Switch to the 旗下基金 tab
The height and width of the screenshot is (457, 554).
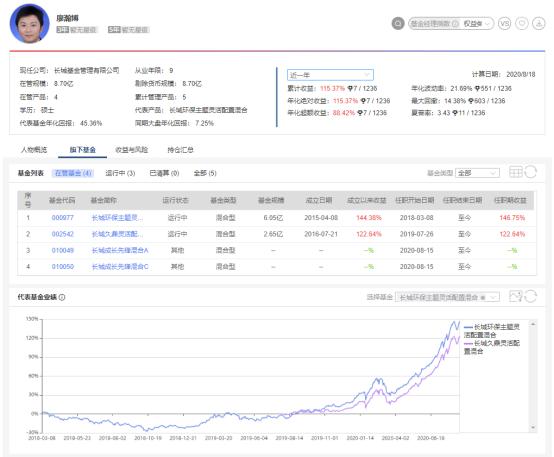point(83,150)
